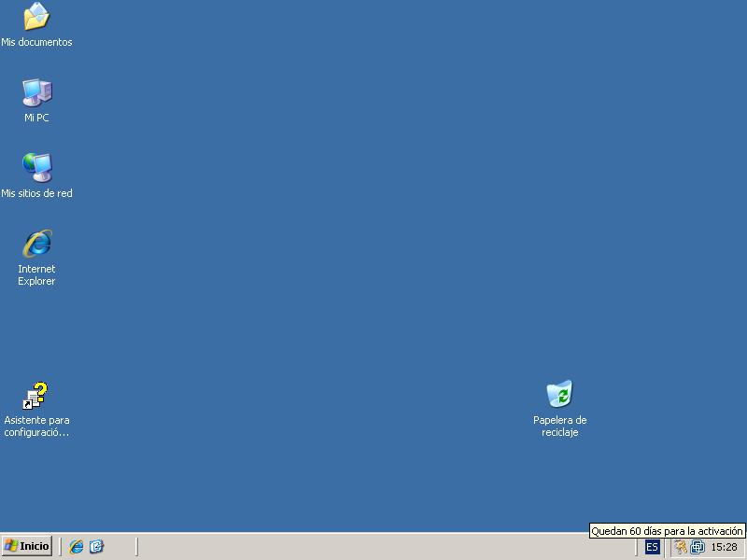Screen dimensions: 747x560
Task: Select the Asistente para configuración shortcut icon
Action: click(36, 396)
